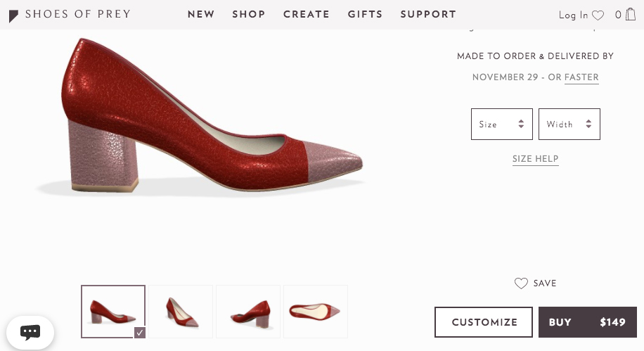644x351 pixels.
Task: Open the Shop menu
Action: pyautogui.click(x=249, y=14)
